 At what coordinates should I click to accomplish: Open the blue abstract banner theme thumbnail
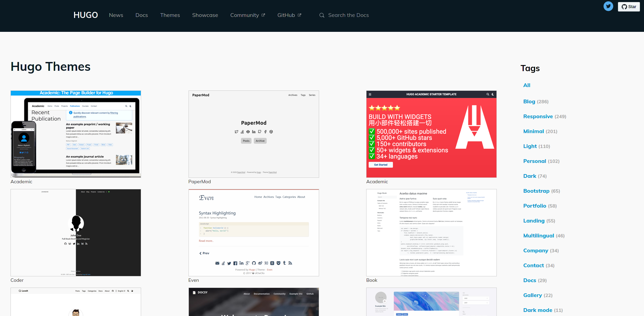click(x=431, y=302)
